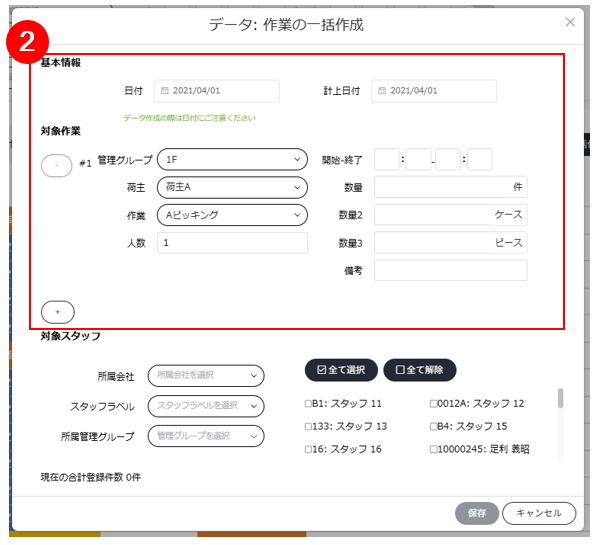Screen dimensions: 601x545
Task: Click the 対象作業 section heading
Action: [x=61, y=131]
